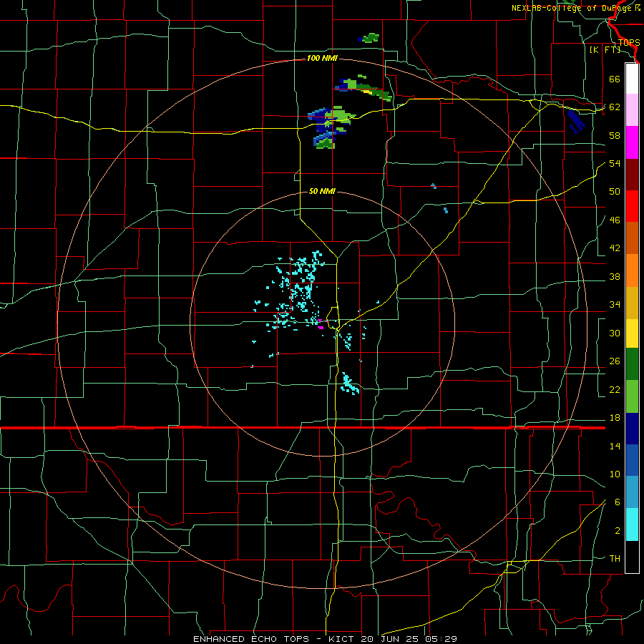Click the '22' scale label
The image size is (644, 644).
615,390
